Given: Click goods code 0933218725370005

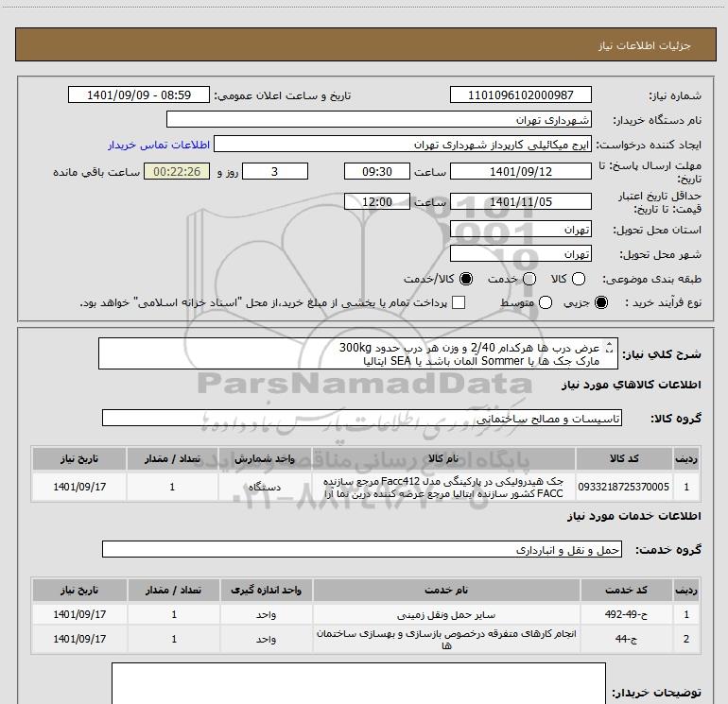Looking at the screenshot, I should click(x=624, y=487).
